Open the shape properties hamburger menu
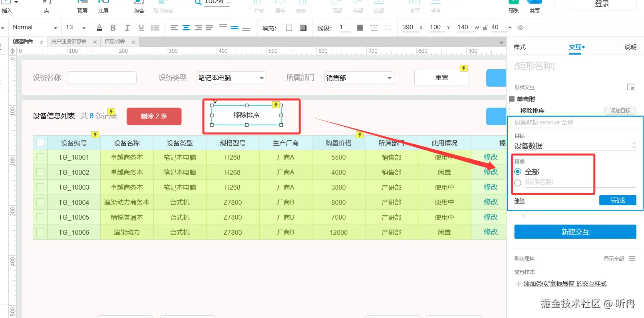The height and width of the screenshot is (318, 644). tap(632, 259)
